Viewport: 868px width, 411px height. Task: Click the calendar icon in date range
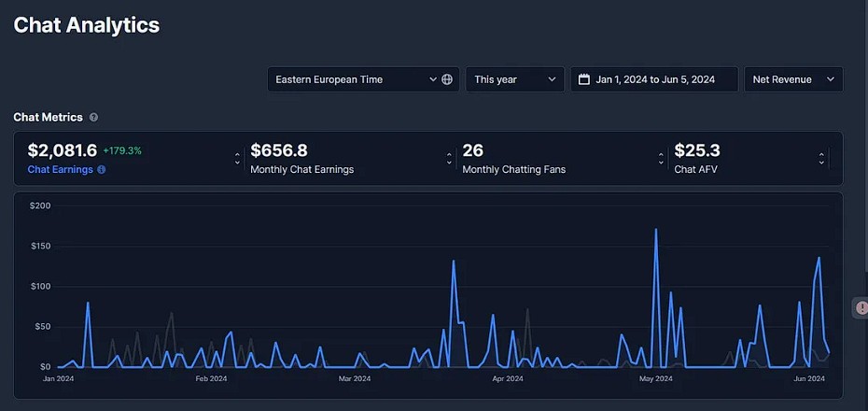(584, 79)
